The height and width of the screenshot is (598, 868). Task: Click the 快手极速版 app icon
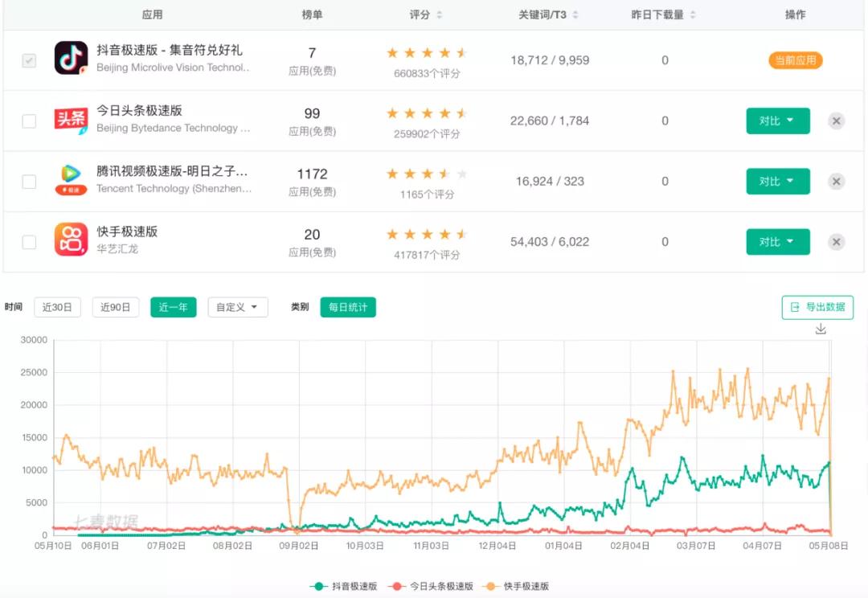pos(71,241)
